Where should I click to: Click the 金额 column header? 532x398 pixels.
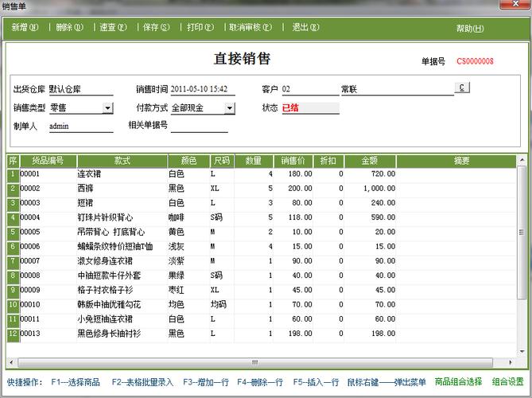pos(368,161)
